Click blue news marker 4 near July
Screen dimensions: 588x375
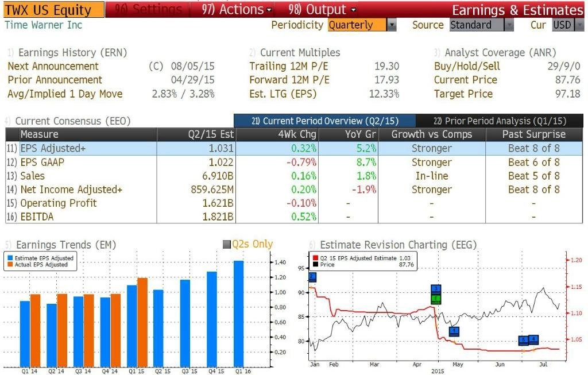pyautogui.click(x=533, y=340)
